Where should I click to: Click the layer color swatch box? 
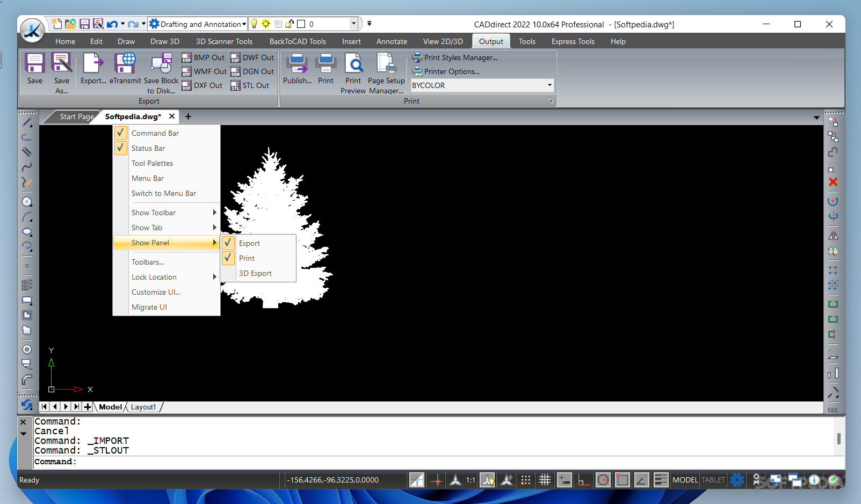click(x=301, y=24)
